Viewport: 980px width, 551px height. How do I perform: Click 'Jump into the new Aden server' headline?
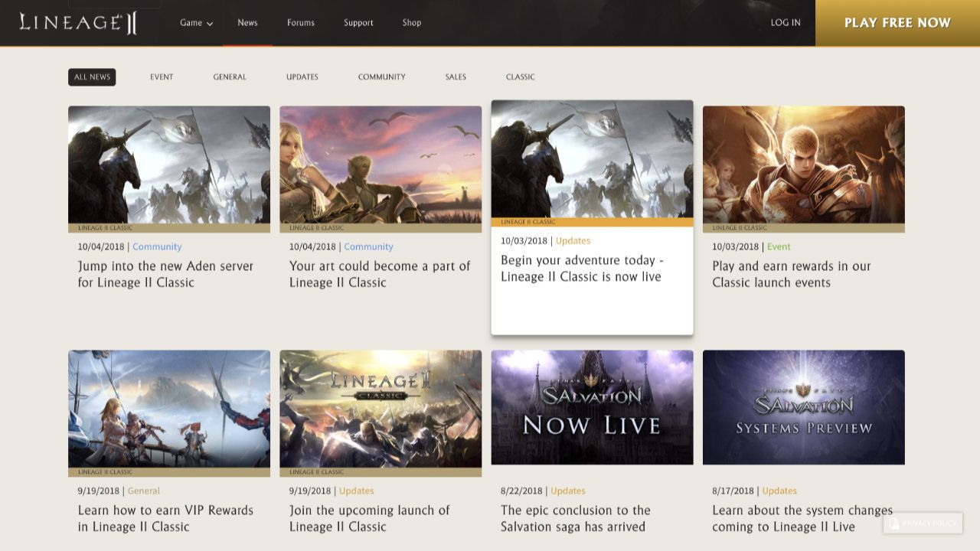pos(165,274)
